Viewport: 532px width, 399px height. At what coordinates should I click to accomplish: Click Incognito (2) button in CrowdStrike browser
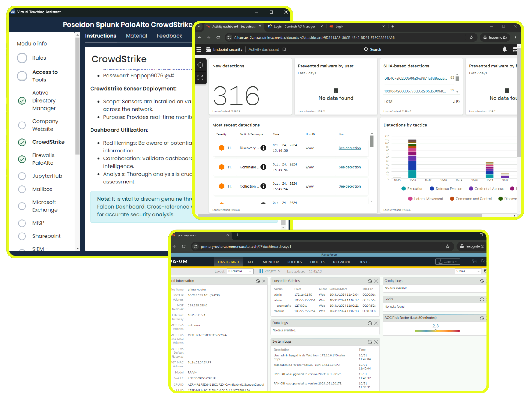coord(495,37)
